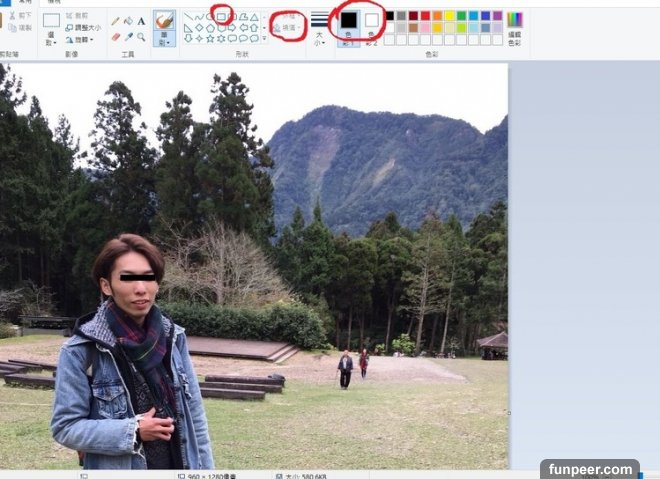
Task: Pick the red swatch in color palette
Action: coord(426,16)
